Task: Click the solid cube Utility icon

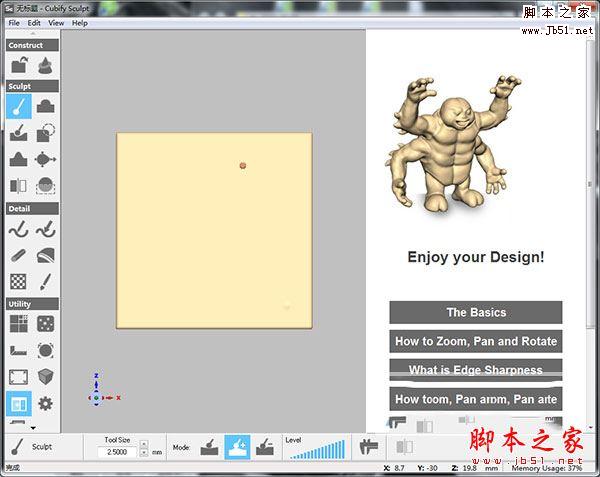Action: [46, 377]
